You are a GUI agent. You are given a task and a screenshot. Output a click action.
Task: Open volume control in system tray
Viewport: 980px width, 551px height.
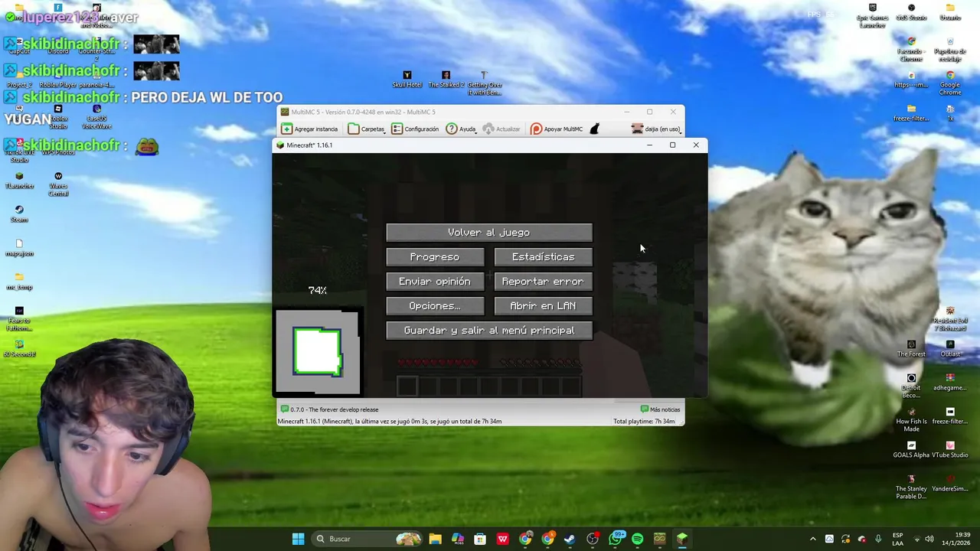[x=929, y=539]
